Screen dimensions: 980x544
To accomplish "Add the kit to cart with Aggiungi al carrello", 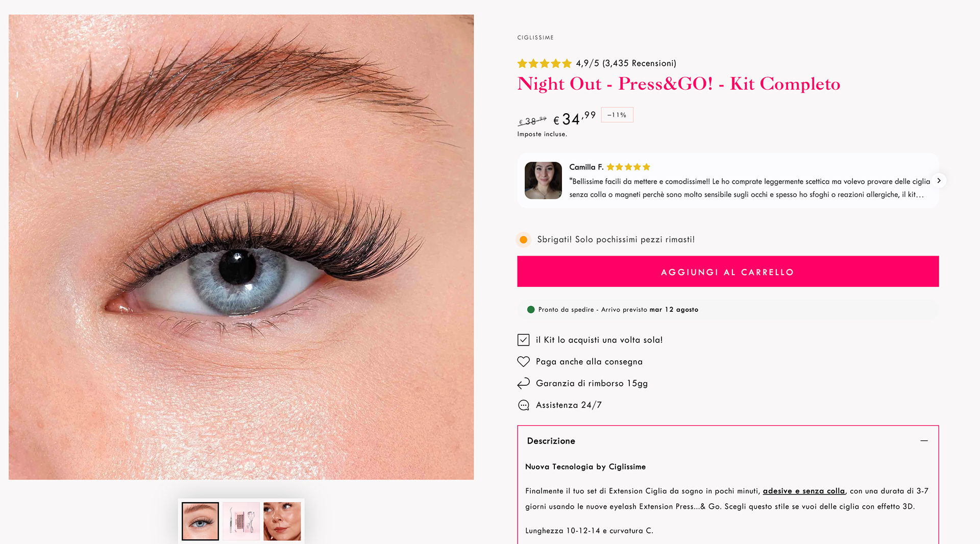I will point(728,271).
